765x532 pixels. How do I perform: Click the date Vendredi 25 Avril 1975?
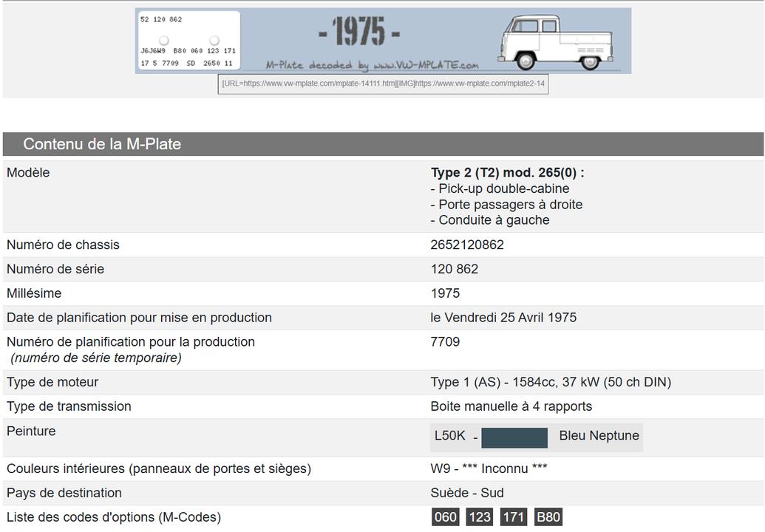(503, 318)
